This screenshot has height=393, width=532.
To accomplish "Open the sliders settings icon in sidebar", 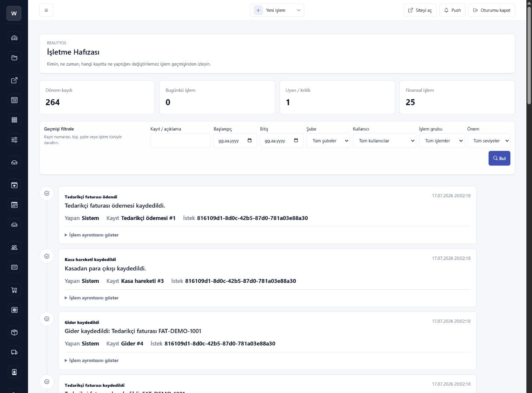I will (14, 140).
